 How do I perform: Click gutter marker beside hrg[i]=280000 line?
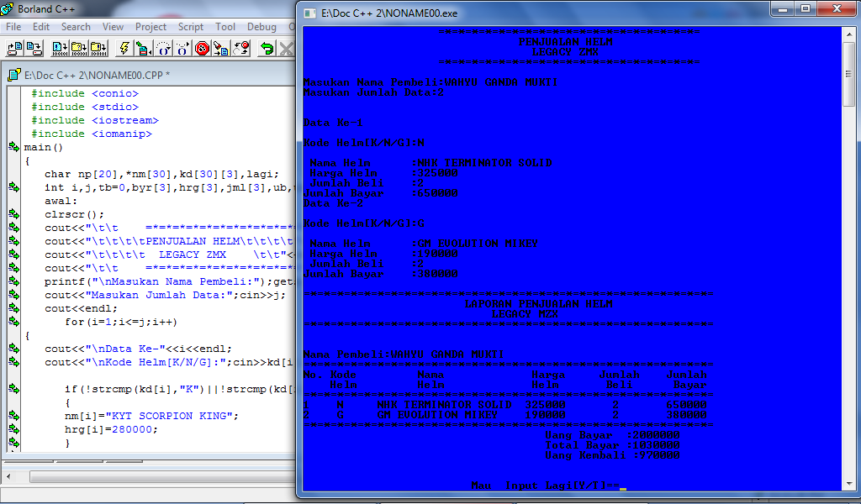click(x=13, y=429)
